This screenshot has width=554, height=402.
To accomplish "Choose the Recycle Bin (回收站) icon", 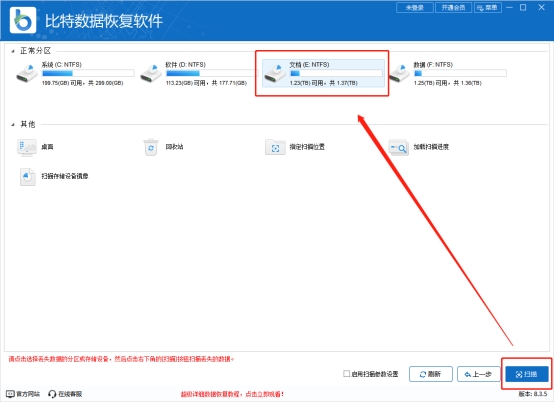I will (151, 147).
